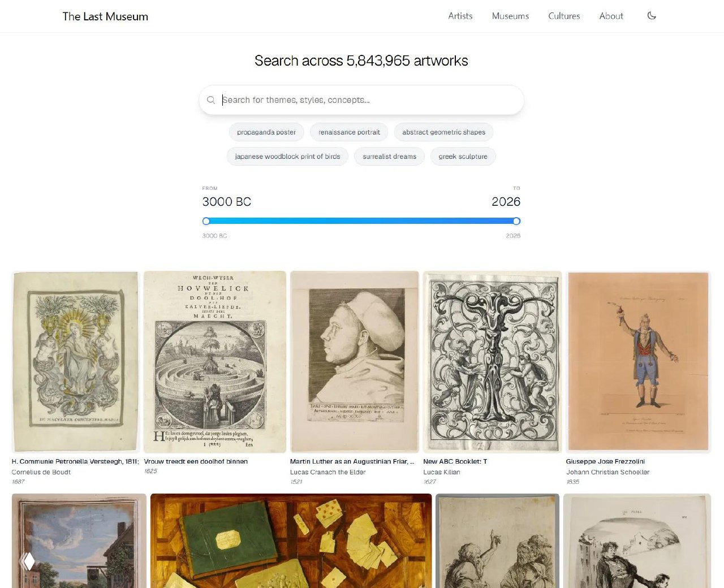Click the year "1835" under Johann Christian Schoeller
Image resolution: width=724 pixels, height=588 pixels.
pos(573,482)
